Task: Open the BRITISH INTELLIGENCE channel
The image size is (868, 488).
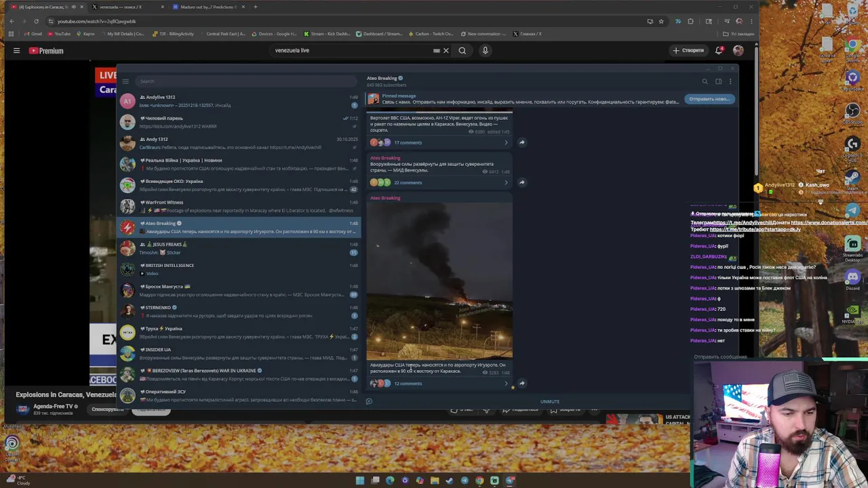Action: pos(239,269)
